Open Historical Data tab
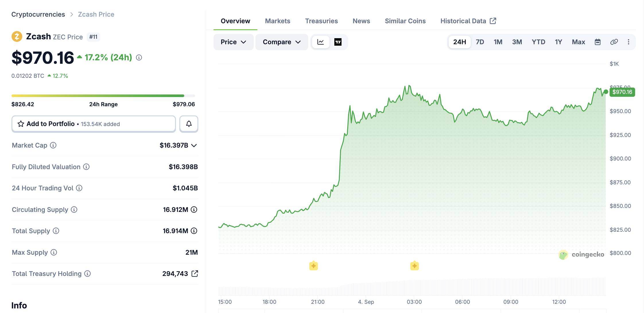This screenshot has width=644, height=313. pyautogui.click(x=468, y=21)
